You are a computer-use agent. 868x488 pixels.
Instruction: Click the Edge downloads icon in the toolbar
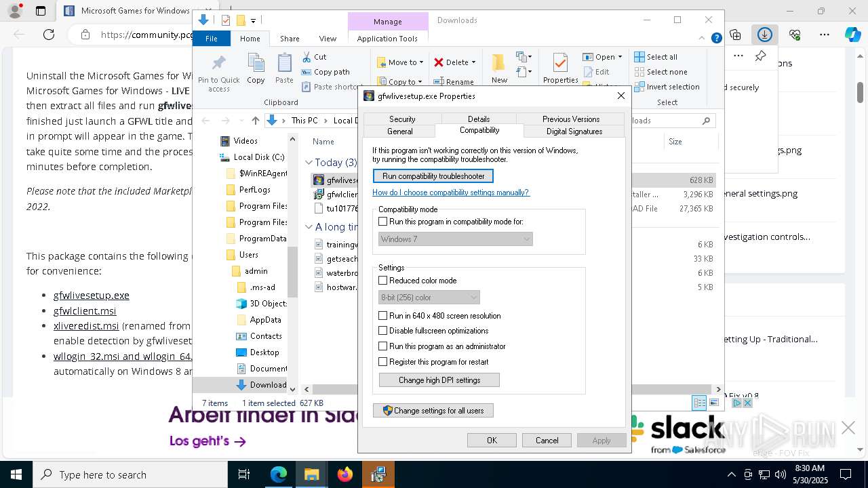point(765,35)
